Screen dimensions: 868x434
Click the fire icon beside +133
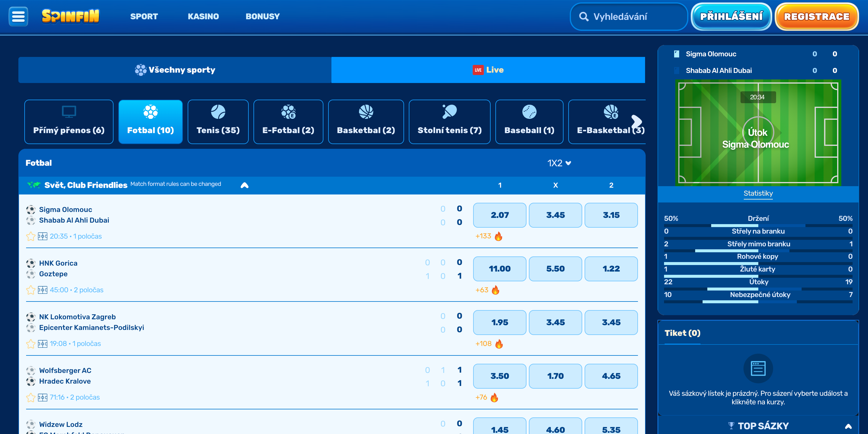(x=498, y=236)
